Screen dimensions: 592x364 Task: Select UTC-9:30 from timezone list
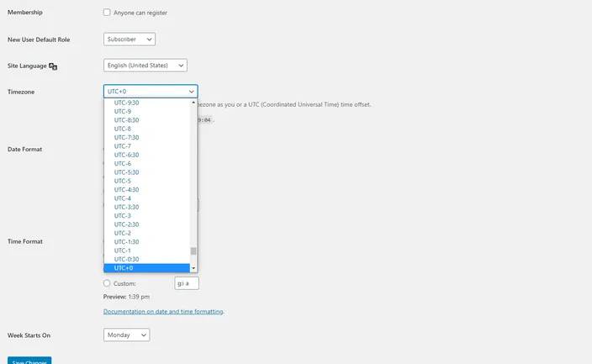tap(147, 103)
